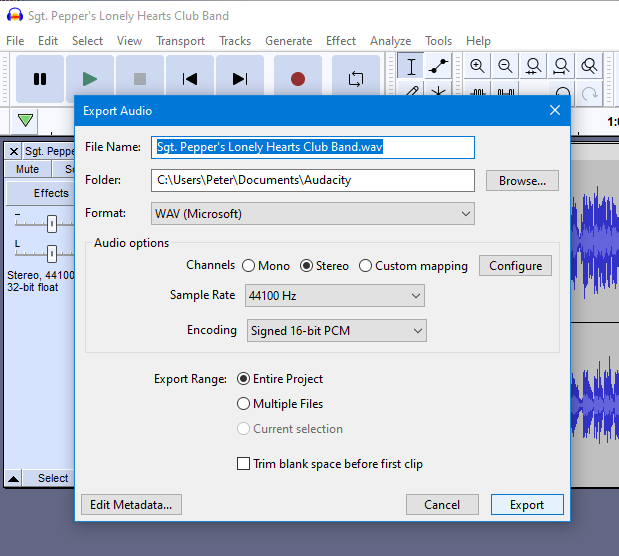This screenshot has height=556, width=619.
Task: Click the Stop square button
Action: point(140,79)
